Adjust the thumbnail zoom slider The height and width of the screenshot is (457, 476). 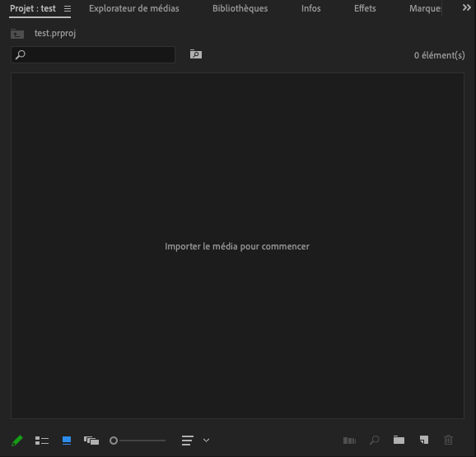(x=138, y=441)
